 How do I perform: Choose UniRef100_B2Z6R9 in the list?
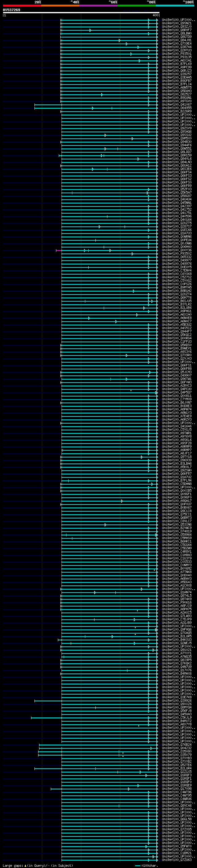[x=176, y=111]
